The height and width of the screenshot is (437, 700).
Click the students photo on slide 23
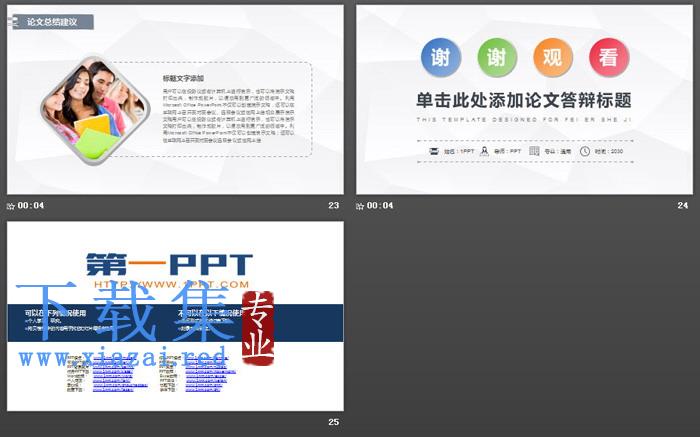[x=95, y=109]
